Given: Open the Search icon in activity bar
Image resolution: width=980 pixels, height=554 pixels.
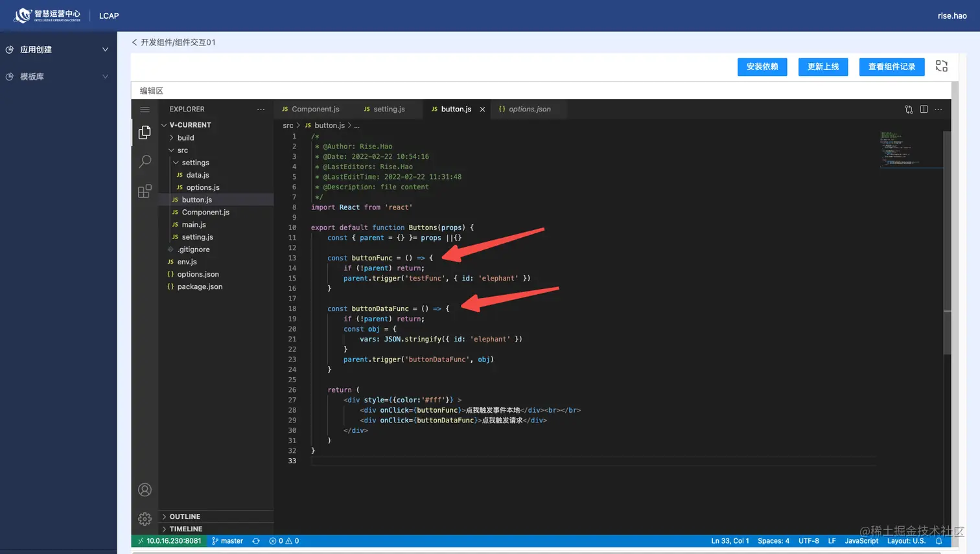Looking at the screenshot, I should coord(145,161).
